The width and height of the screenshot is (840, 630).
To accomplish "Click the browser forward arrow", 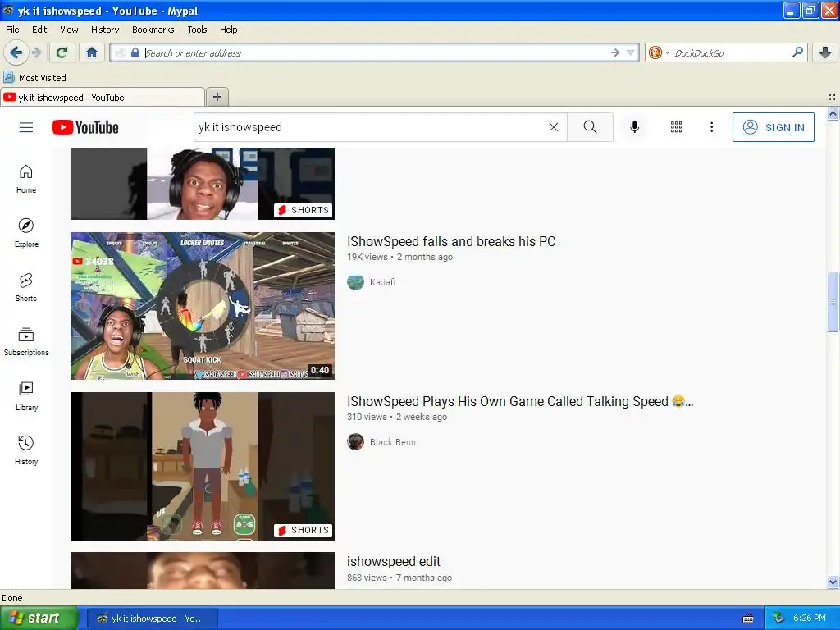I will [36, 52].
